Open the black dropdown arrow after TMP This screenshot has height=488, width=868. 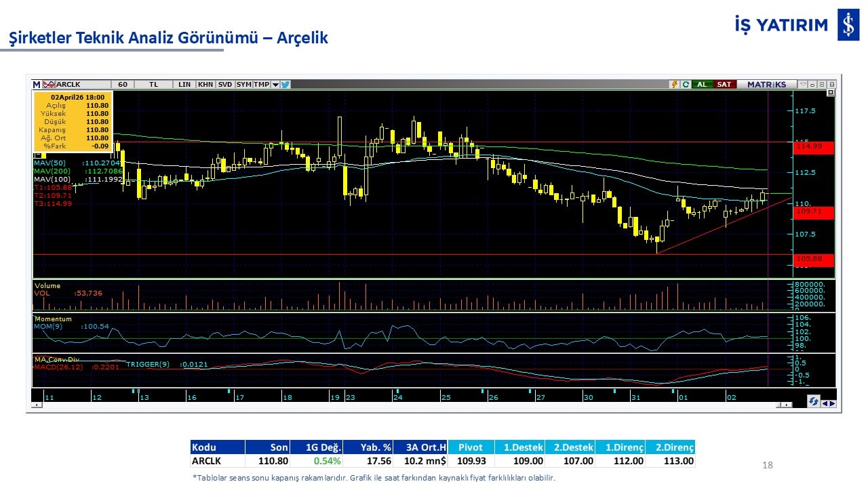pyautogui.click(x=275, y=85)
